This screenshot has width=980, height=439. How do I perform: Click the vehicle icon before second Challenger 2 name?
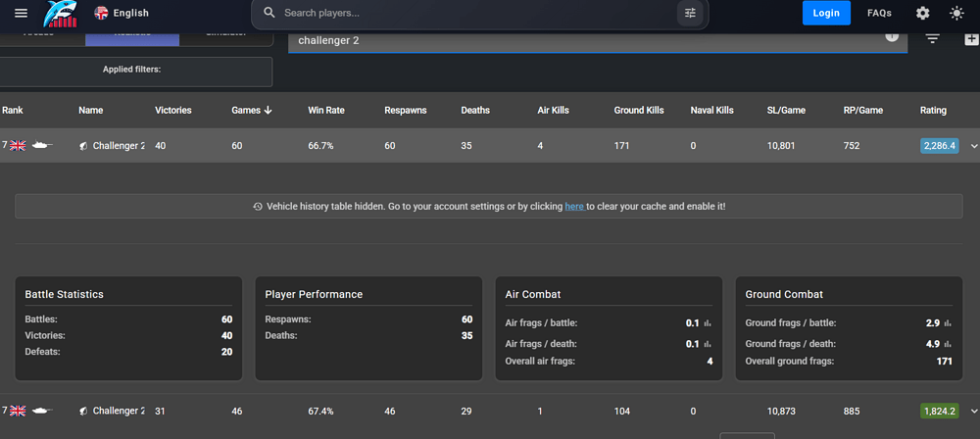click(83, 411)
